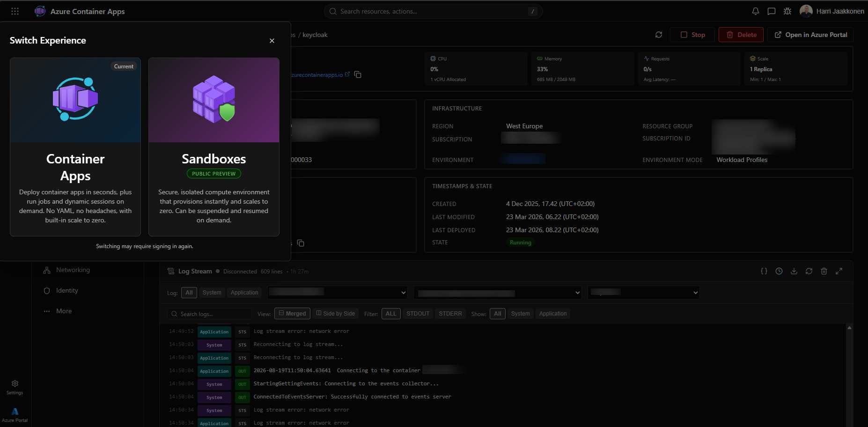
Task: Open the app launcher grid icon
Action: click(x=15, y=11)
